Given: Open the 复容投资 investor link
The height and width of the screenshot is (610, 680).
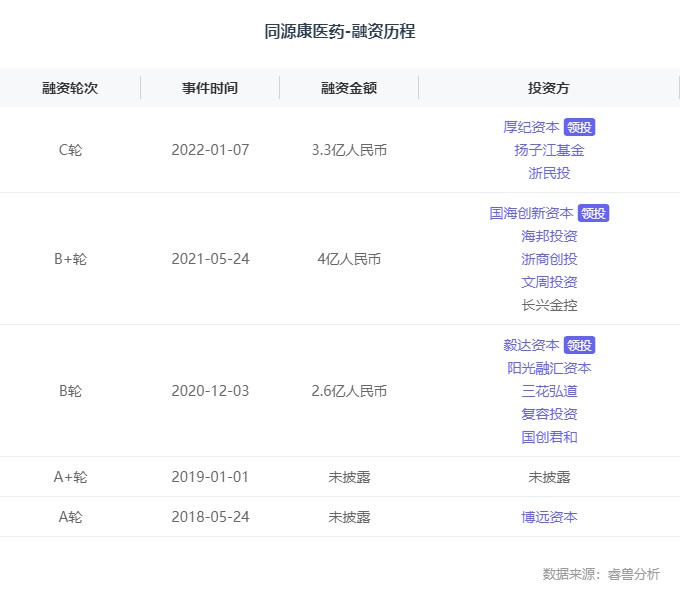Looking at the screenshot, I should pos(549,414).
